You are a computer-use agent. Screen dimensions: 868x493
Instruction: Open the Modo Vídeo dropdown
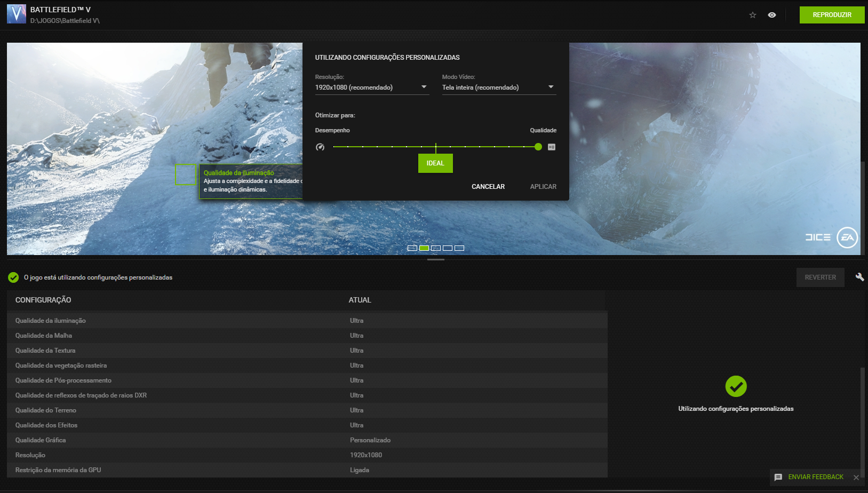tap(499, 88)
